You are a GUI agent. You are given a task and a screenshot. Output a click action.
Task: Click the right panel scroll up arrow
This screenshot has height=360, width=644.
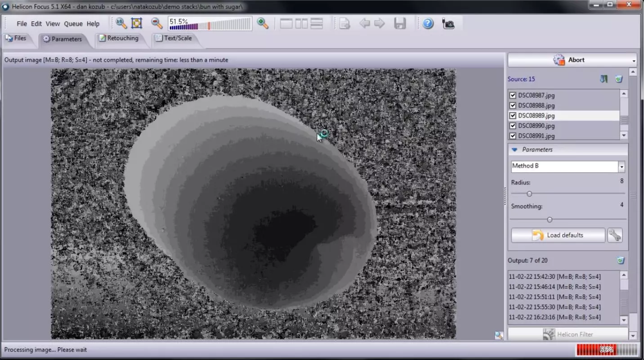tap(633, 72)
